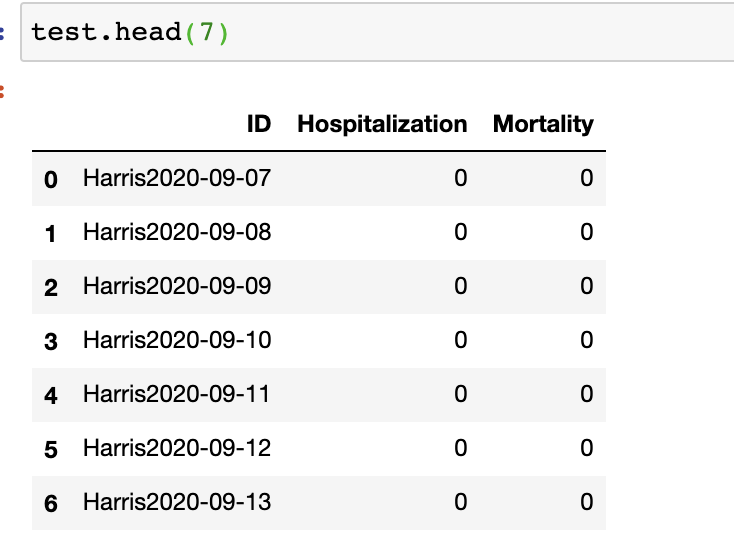Select the Harris2020-09-10 ID cell
734x550 pixels.
tap(177, 340)
